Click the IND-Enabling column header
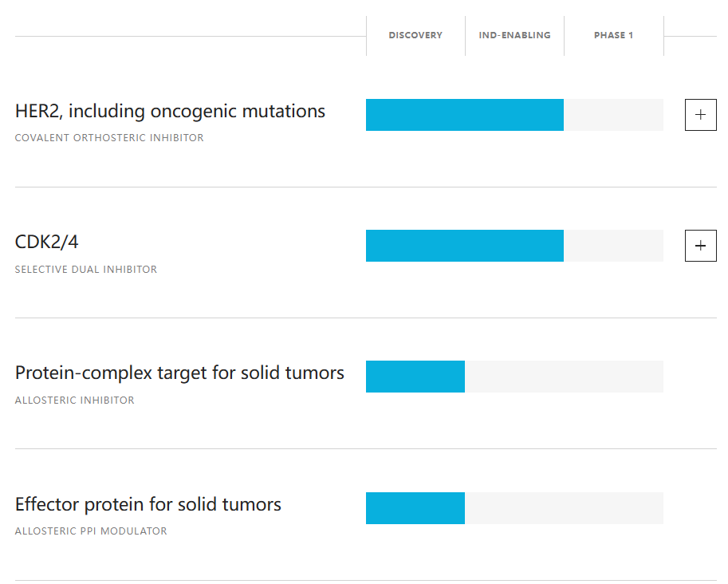The width and height of the screenshot is (728, 584). coord(514,35)
